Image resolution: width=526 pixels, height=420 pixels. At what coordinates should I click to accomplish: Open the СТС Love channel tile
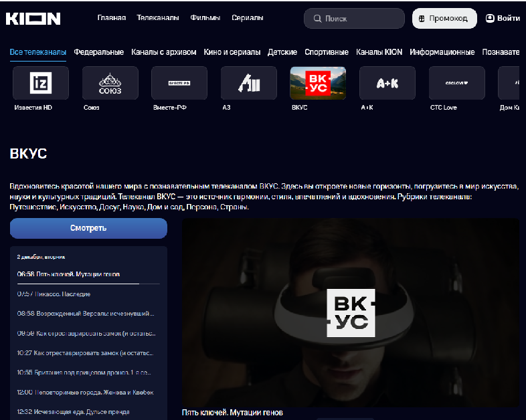[x=456, y=83]
